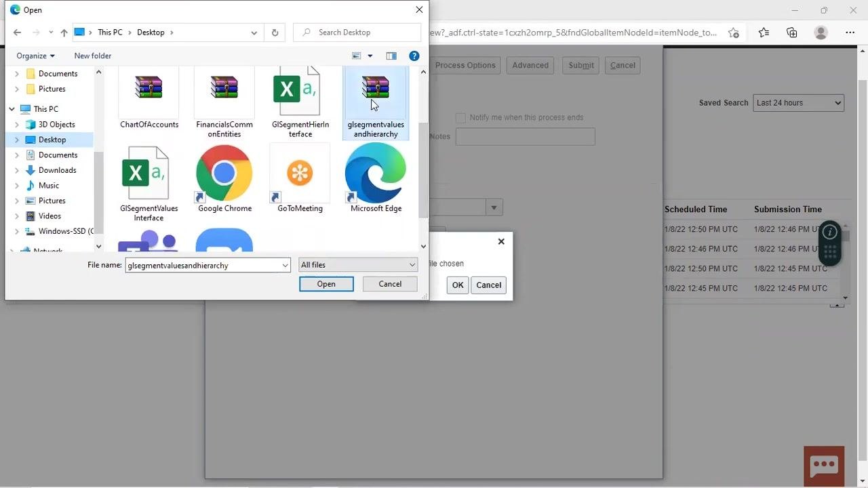Click the Submit button
The width and height of the screenshot is (868, 488).
581,66
